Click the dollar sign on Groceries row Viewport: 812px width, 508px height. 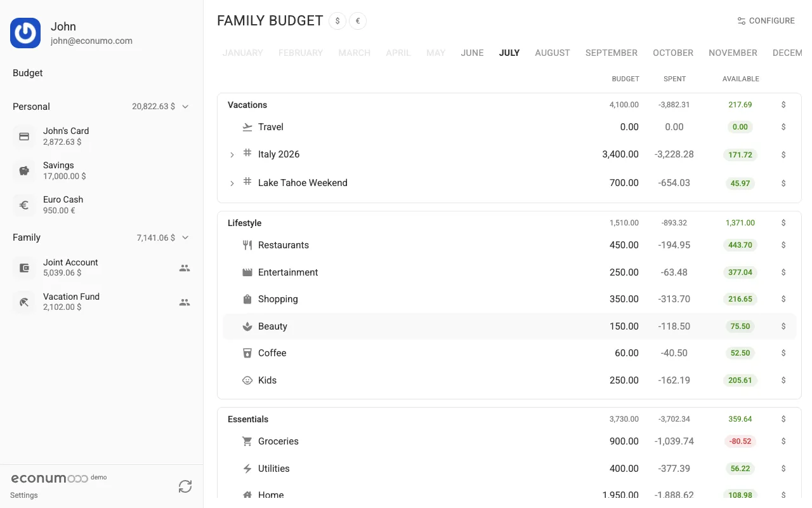point(783,441)
